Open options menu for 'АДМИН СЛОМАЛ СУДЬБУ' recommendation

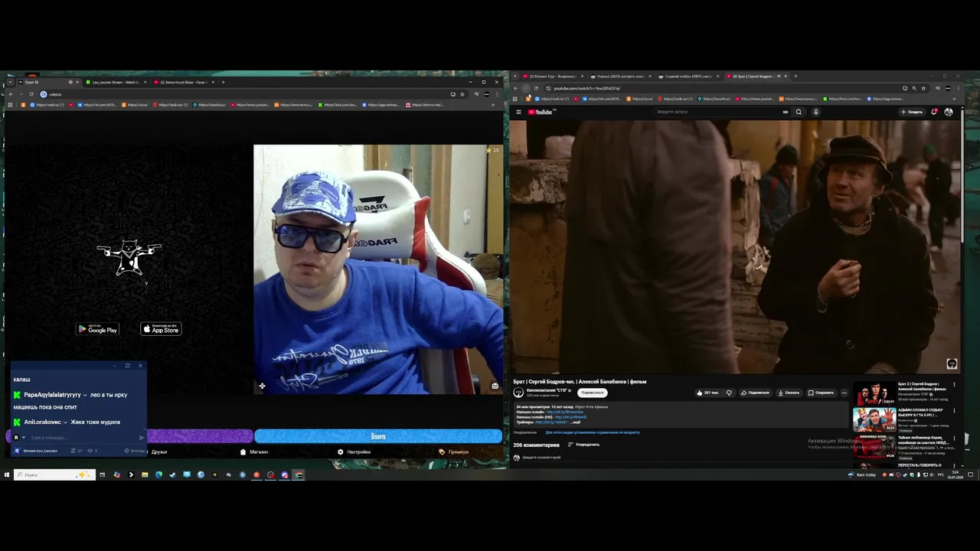click(954, 411)
